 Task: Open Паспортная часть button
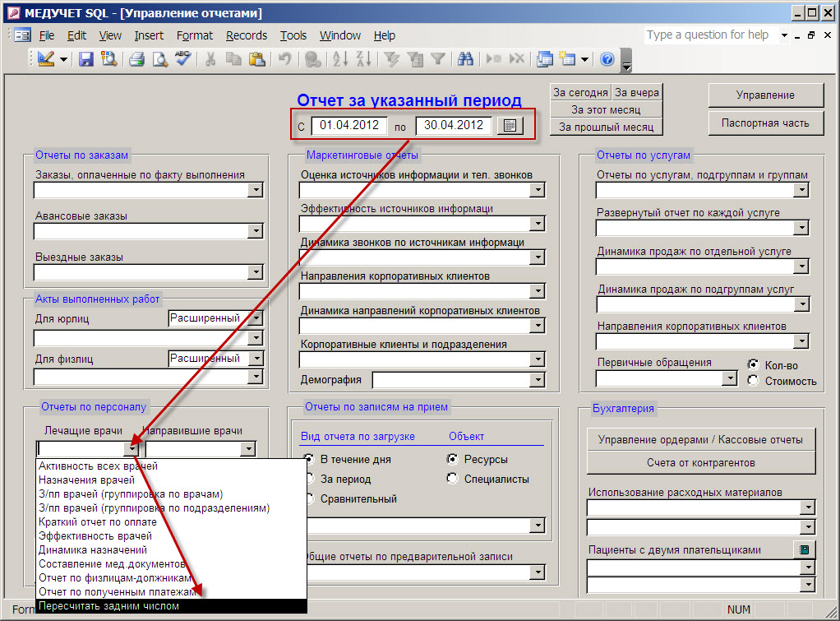point(765,123)
